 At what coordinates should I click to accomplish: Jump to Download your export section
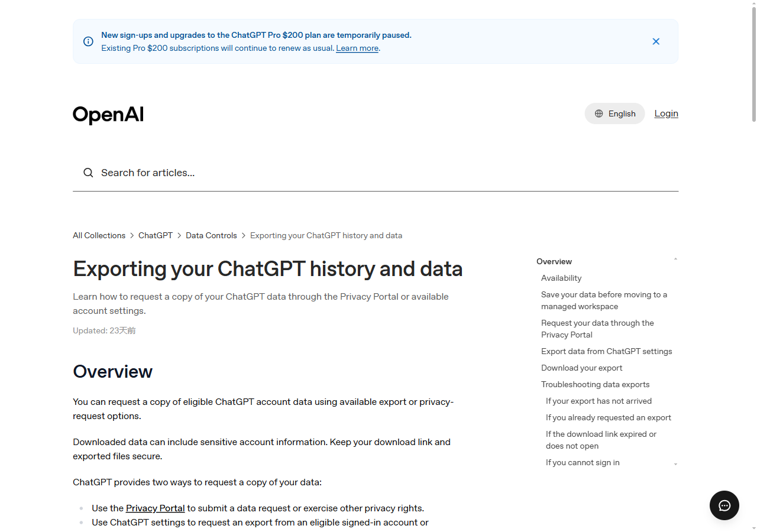point(581,368)
